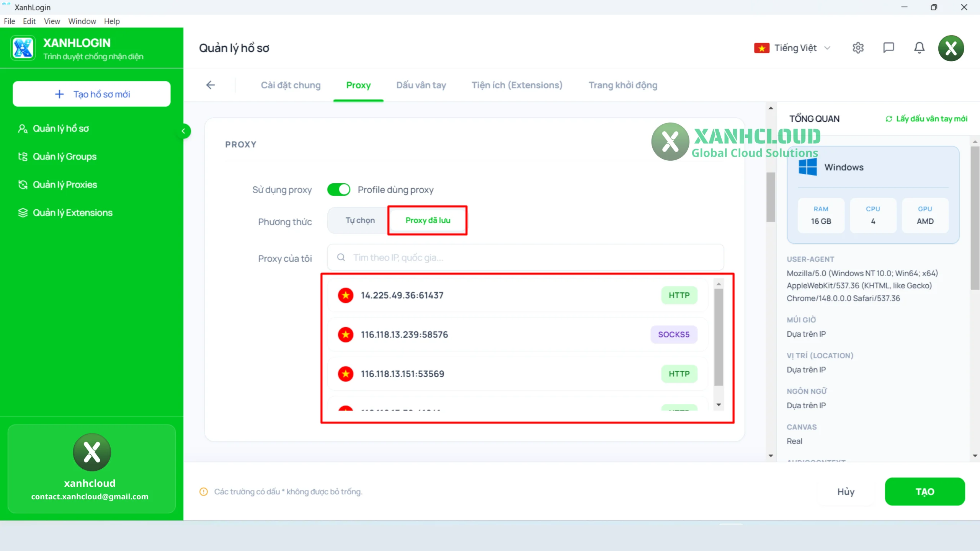Viewport: 980px width, 551px height.
Task: Go back using the left arrow
Action: click(211, 85)
